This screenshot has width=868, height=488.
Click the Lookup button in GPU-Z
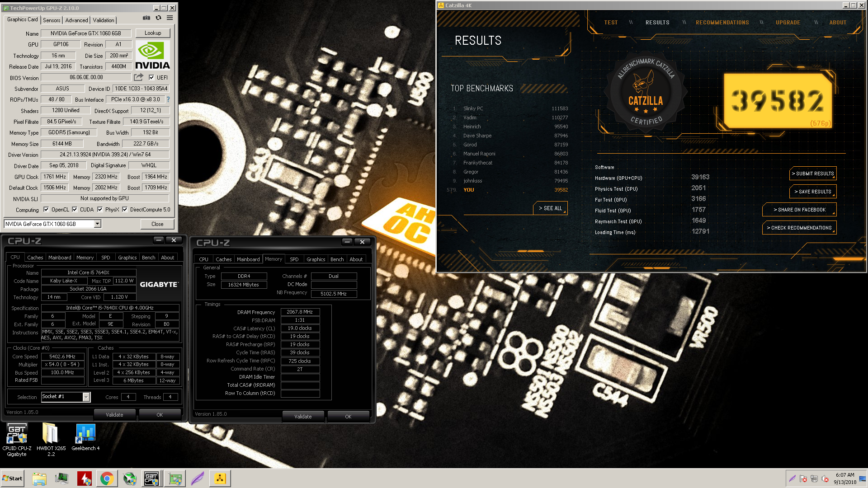click(x=153, y=33)
